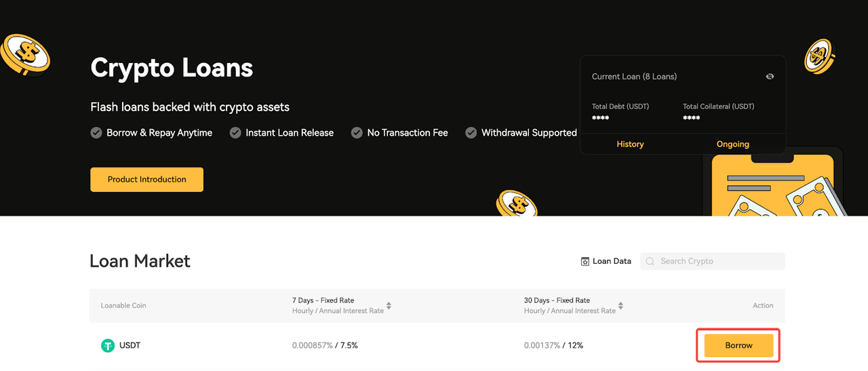The height and width of the screenshot is (371, 868).
Task: Click the phone and cash illustration
Action: [x=776, y=190]
